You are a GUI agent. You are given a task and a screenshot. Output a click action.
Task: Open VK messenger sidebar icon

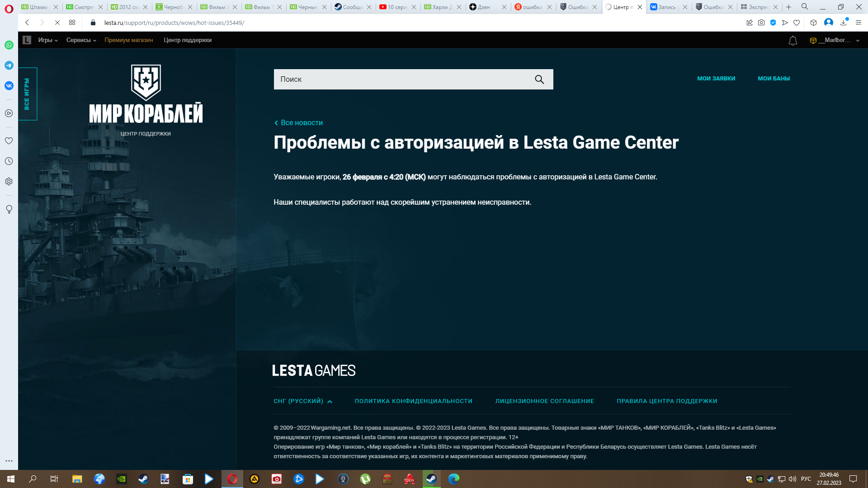tap(9, 86)
